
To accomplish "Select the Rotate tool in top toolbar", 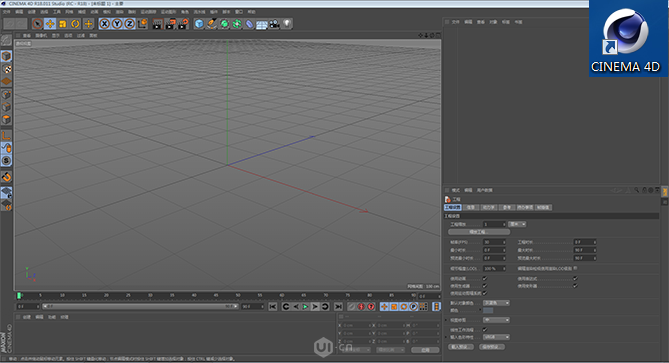I will pyautogui.click(x=75, y=24).
